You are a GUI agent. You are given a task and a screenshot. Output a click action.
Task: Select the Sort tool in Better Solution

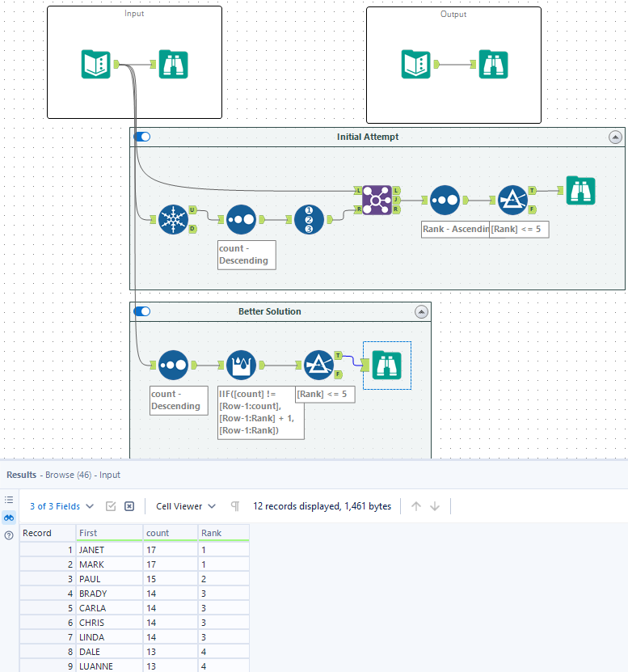pyautogui.click(x=173, y=366)
